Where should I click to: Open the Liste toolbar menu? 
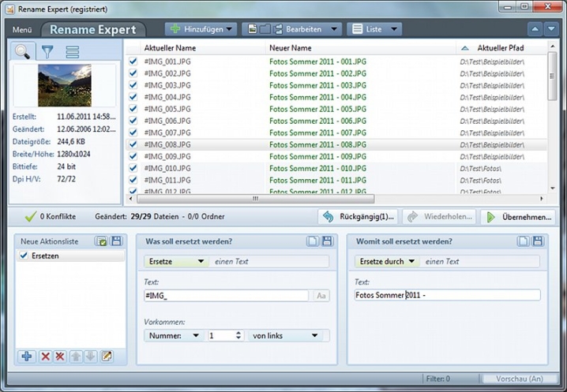pyautogui.click(x=374, y=29)
